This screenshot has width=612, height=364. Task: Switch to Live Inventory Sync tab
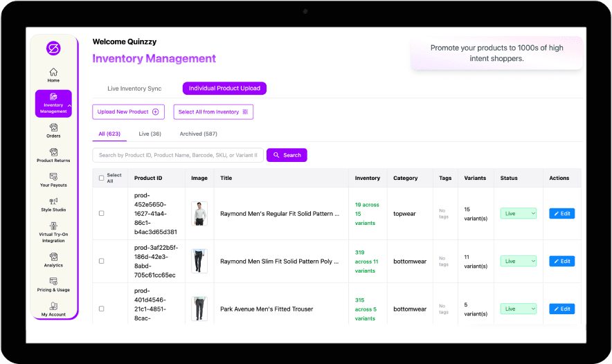pyautogui.click(x=134, y=89)
